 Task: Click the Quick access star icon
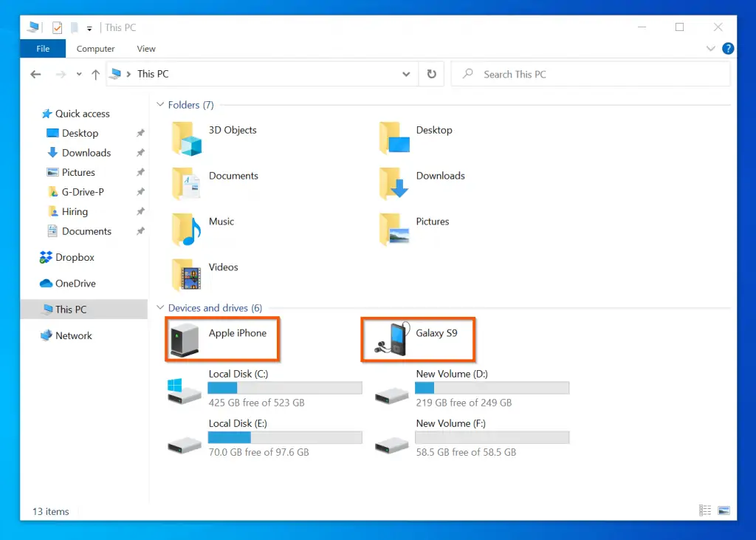tap(47, 114)
